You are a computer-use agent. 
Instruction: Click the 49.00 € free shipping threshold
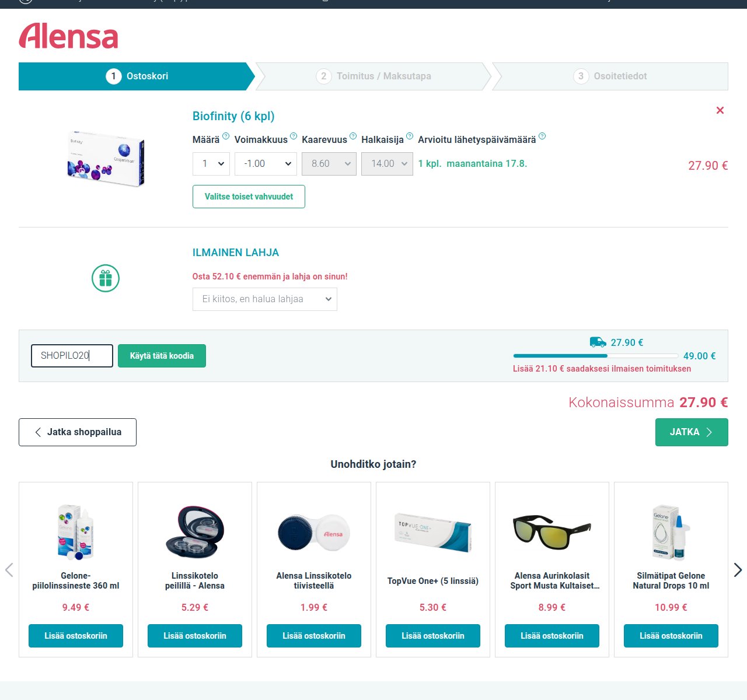pos(699,356)
